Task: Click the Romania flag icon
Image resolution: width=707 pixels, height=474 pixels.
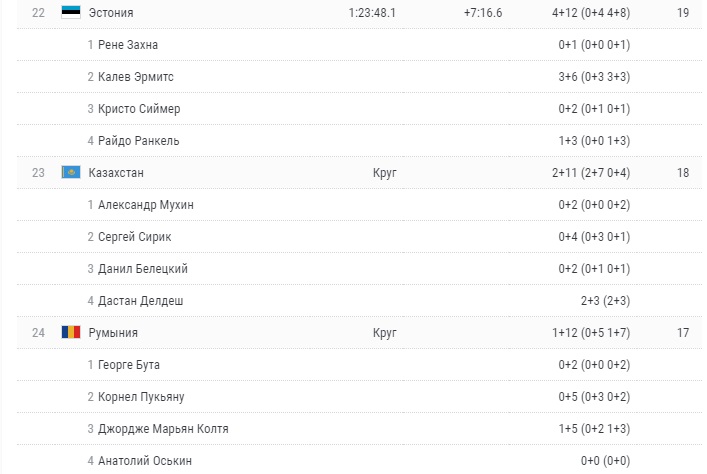Action: [71, 333]
